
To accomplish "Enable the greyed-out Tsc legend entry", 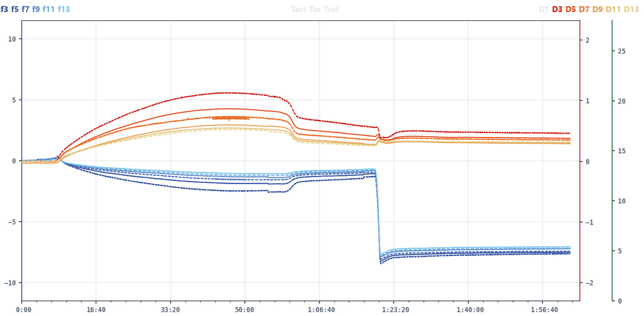I will 315,9.
